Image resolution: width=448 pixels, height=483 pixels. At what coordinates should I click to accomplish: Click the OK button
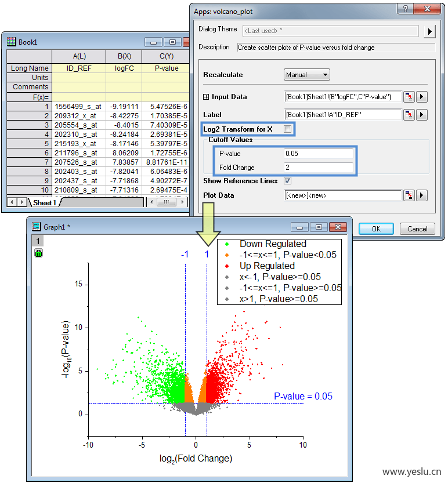(376, 229)
